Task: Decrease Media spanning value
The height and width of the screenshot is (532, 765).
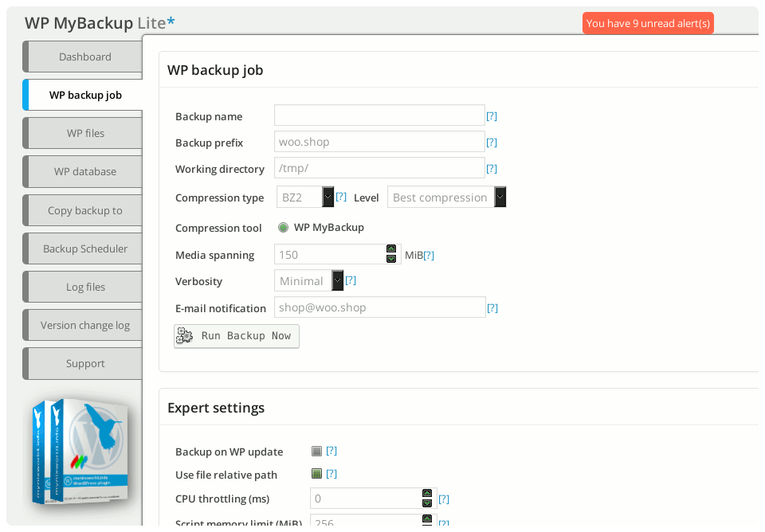Action: 391,259
